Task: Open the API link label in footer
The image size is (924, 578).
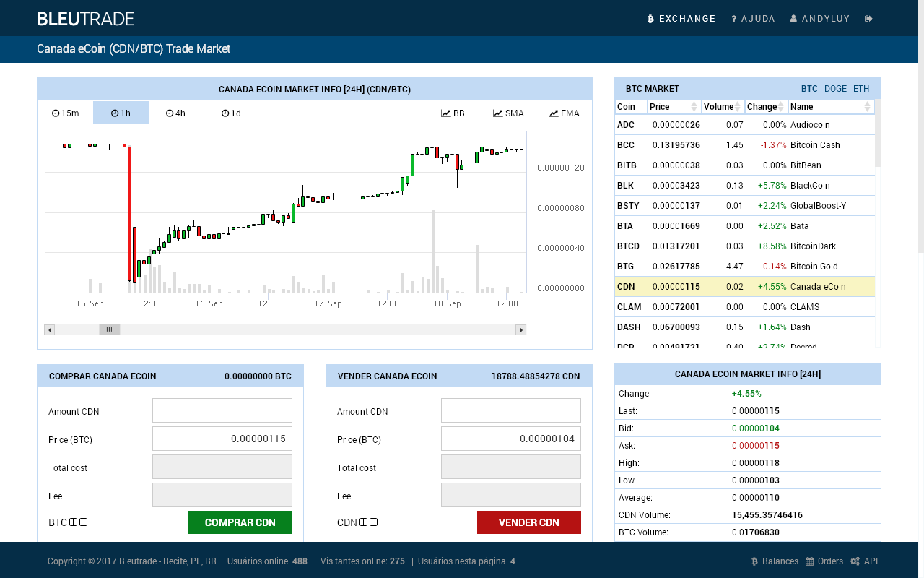Action: coord(871,561)
